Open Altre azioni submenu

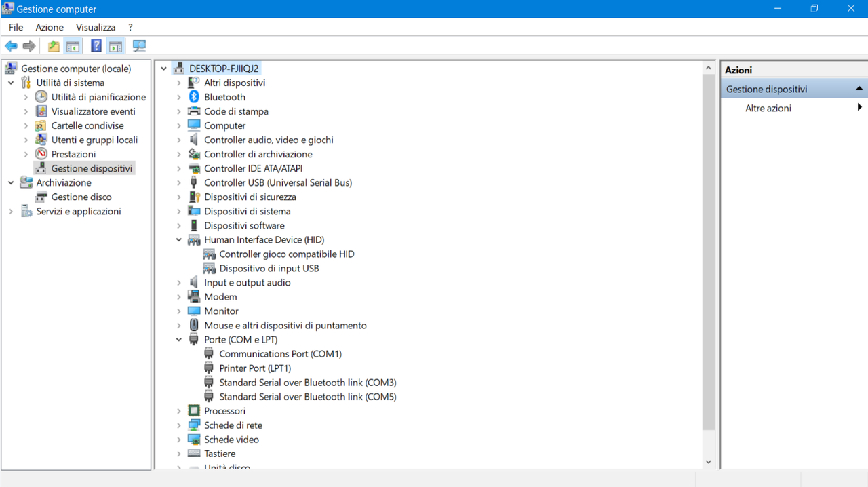[x=768, y=108]
